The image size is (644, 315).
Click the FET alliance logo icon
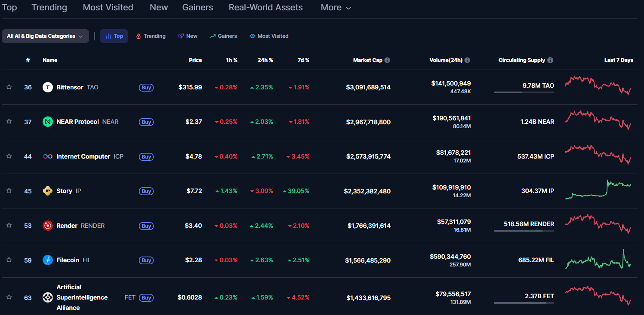[x=48, y=297]
